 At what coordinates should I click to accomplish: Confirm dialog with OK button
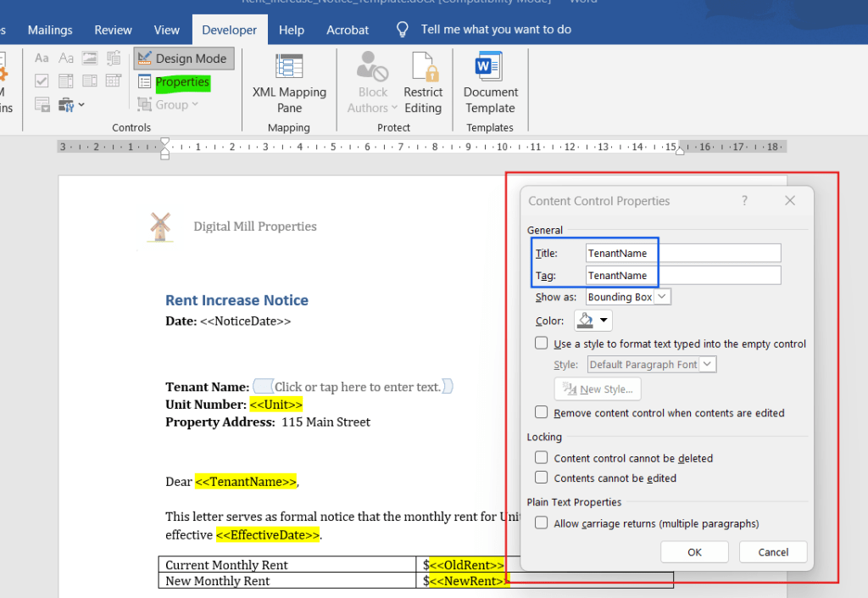click(x=694, y=552)
